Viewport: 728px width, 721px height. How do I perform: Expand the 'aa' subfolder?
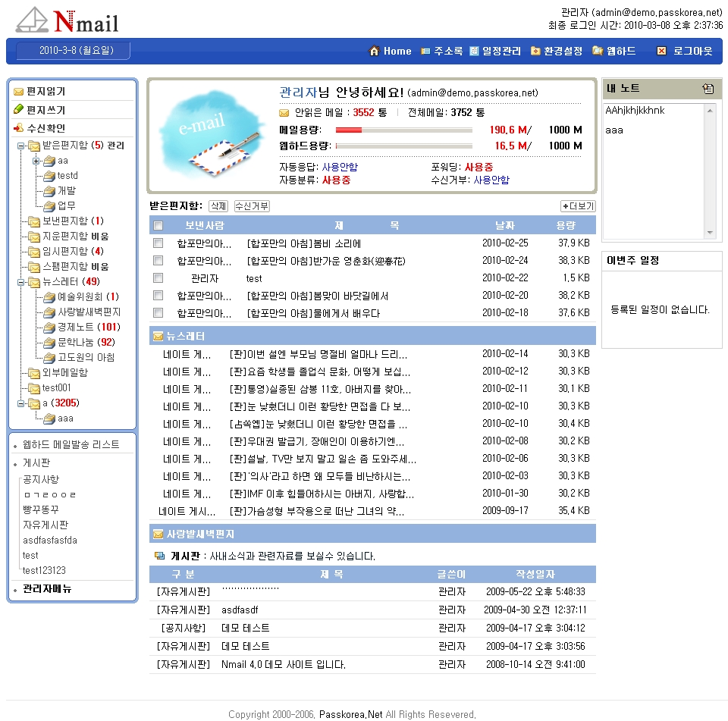click(x=36, y=161)
